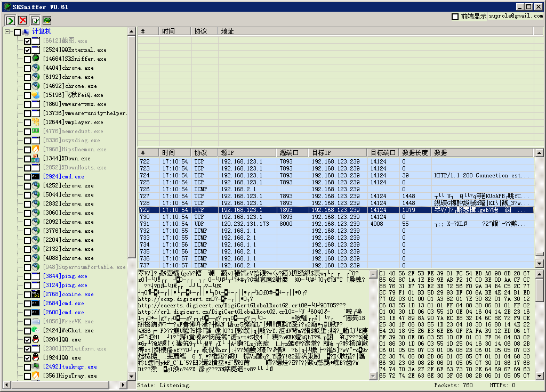Click the penguin icon of [3284]QQ.exe
Image resolution: width=546 pixels, height=392 pixels.
click(36, 339)
